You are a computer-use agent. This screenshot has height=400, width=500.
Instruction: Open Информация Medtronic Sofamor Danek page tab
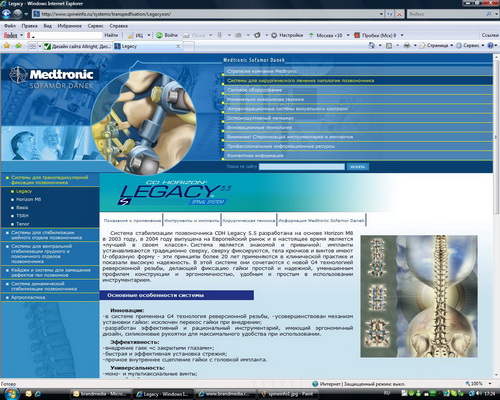point(321,221)
